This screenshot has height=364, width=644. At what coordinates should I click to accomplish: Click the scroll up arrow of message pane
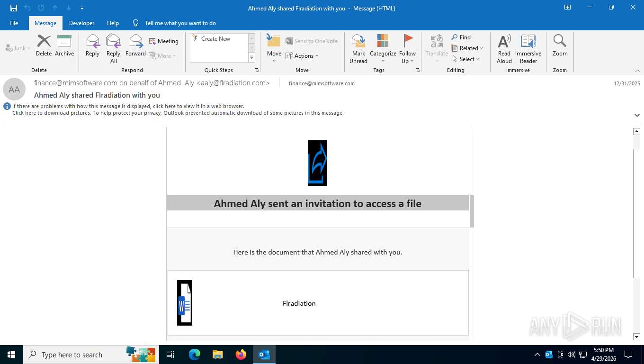click(636, 131)
